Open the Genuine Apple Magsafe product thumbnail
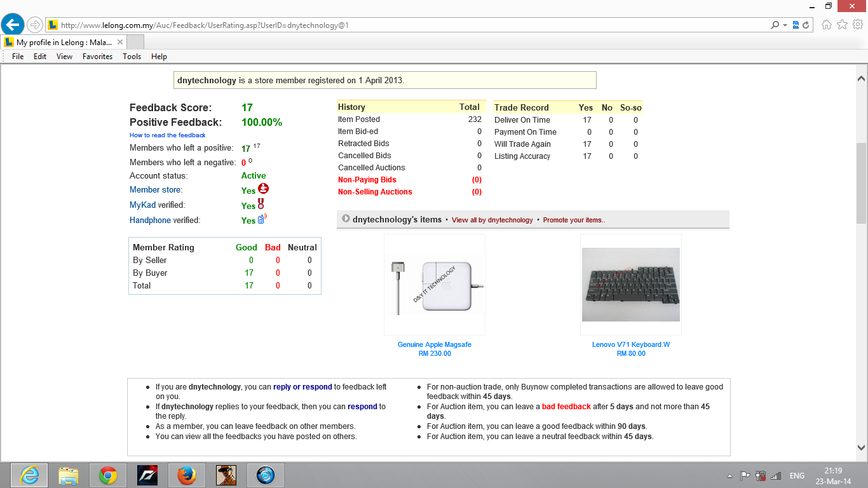This screenshot has height=488, width=868. coord(435,285)
